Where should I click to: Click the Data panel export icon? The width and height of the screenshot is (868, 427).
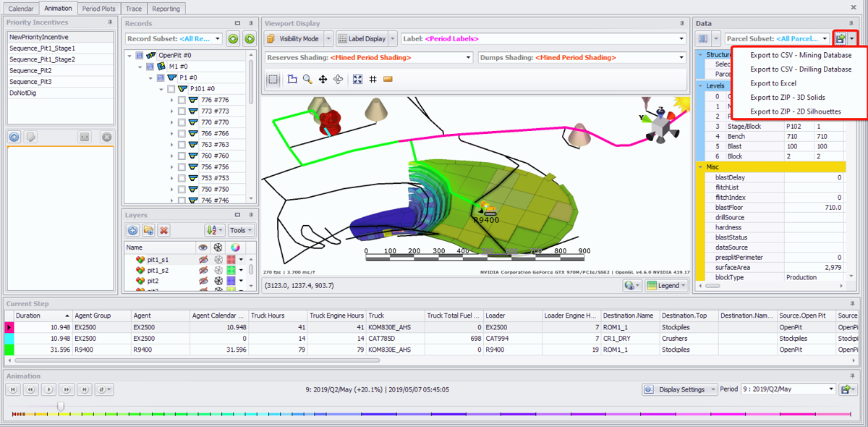[841, 38]
